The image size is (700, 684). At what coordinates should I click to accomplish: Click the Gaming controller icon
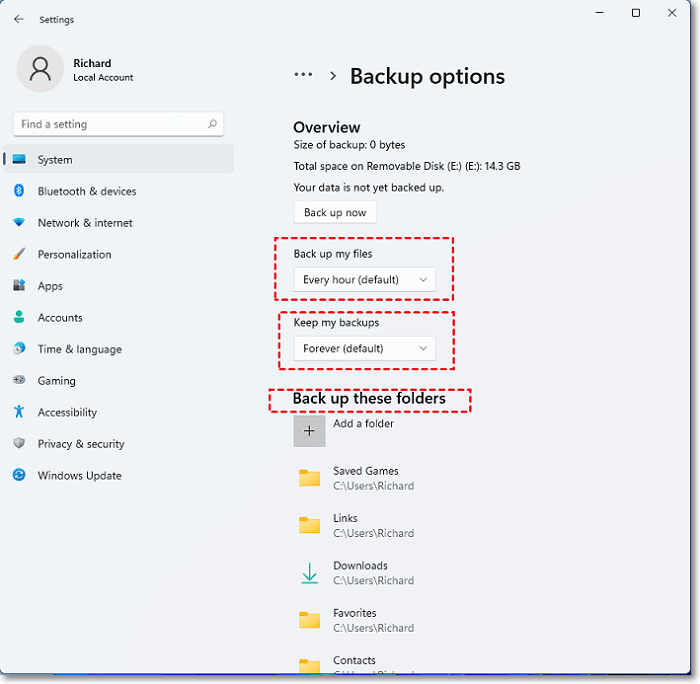click(x=19, y=381)
